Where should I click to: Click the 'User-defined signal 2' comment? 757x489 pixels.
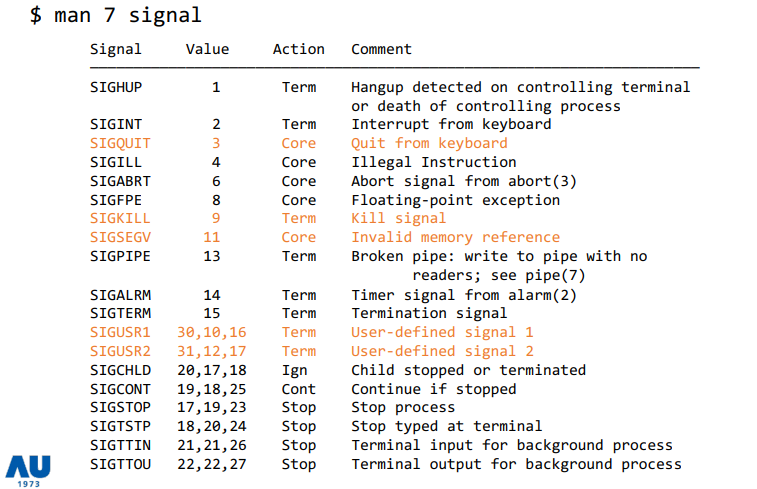(x=442, y=351)
